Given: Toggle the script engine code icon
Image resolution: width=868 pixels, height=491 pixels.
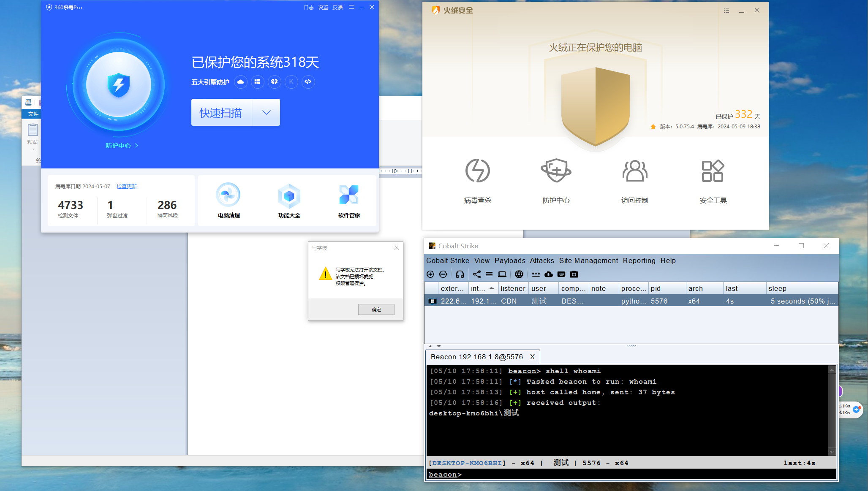Looking at the screenshot, I should [x=308, y=82].
